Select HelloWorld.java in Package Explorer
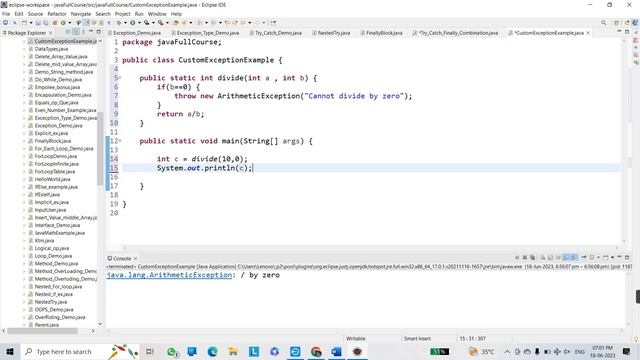Viewport: 640px width, 360px height. (x=52, y=179)
